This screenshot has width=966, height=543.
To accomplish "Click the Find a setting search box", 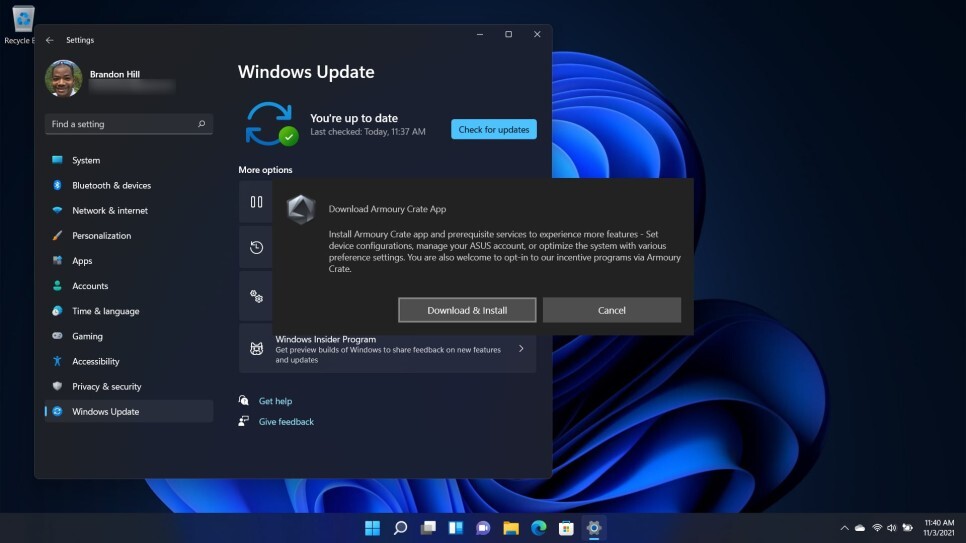I will [128, 124].
